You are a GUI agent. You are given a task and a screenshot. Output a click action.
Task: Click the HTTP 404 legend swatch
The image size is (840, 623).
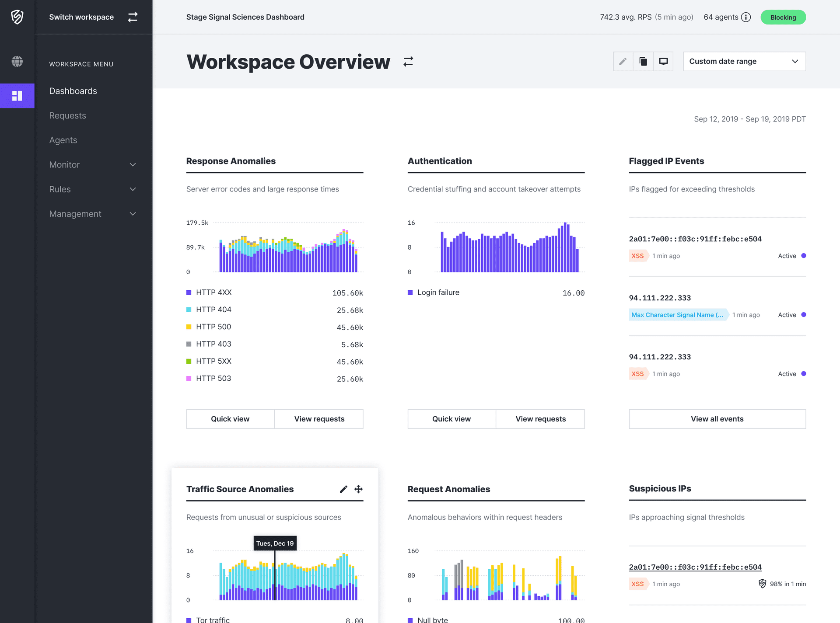coord(189,310)
